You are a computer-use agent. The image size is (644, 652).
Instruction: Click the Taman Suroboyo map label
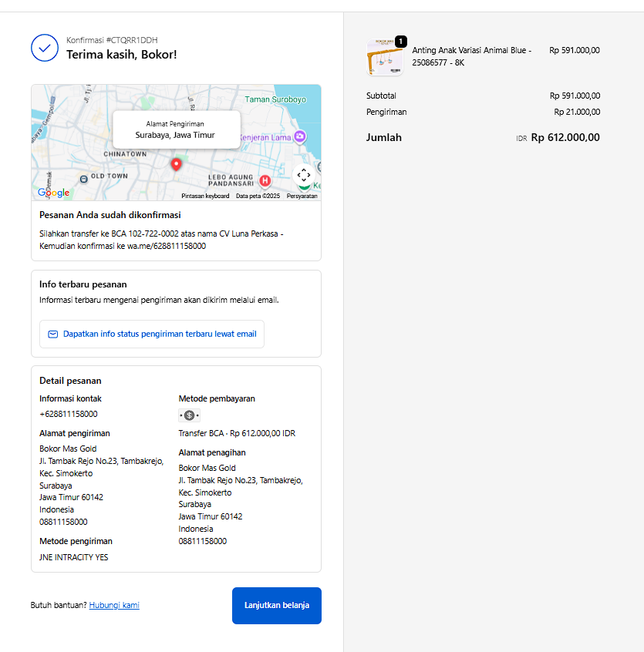click(275, 99)
